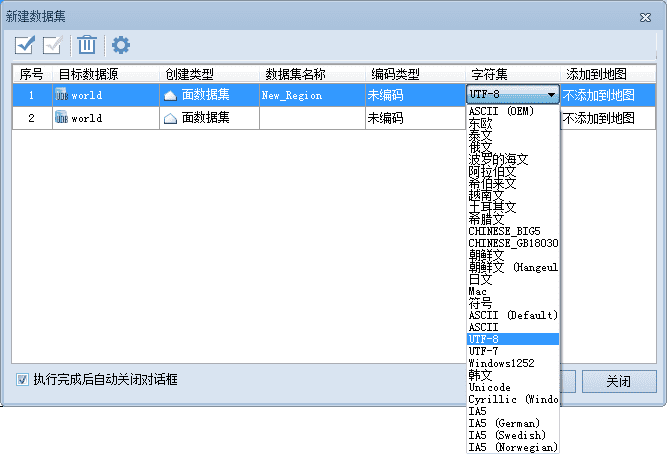
Task: Select the plain IA5 option
Action: click(513, 411)
